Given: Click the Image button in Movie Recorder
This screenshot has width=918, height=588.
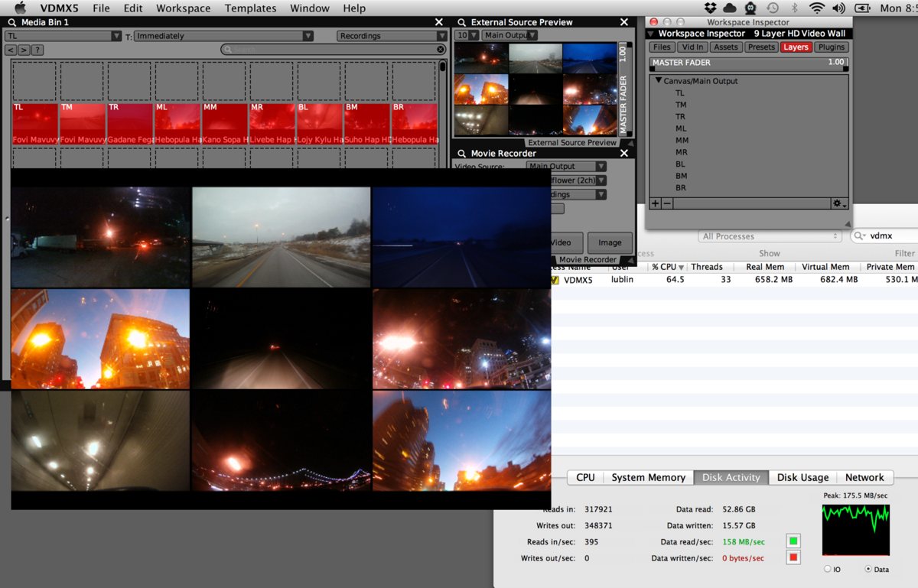Looking at the screenshot, I should click(x=610, y=242).
